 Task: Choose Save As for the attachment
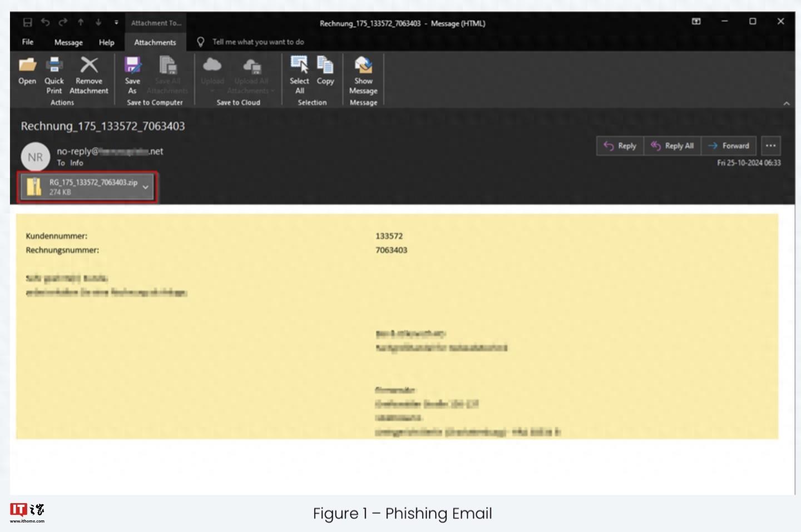point(132,75)
